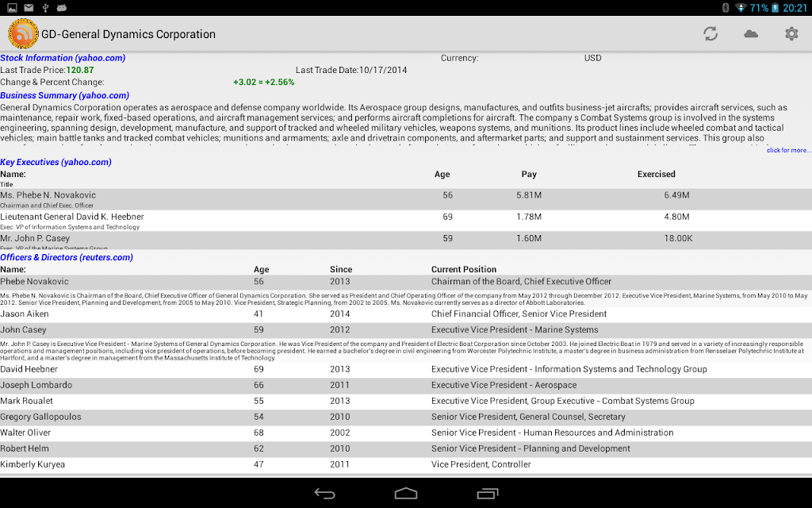Tap the GD-General Dynamics Corporation title
The height and width of the screenshot is (508, 812).
128,34
